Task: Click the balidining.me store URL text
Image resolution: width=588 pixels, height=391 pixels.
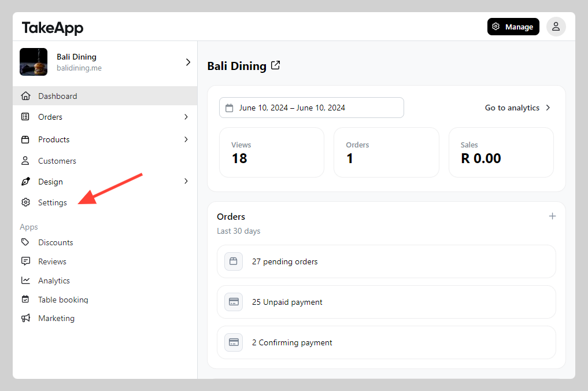Action: click(79, 68)
